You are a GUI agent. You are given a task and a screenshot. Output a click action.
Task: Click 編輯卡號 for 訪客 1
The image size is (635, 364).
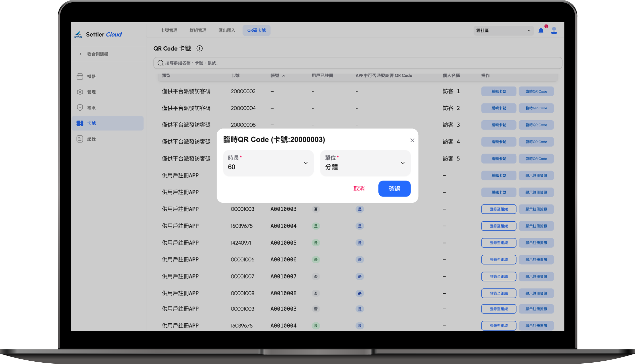[x=499, y=91]
